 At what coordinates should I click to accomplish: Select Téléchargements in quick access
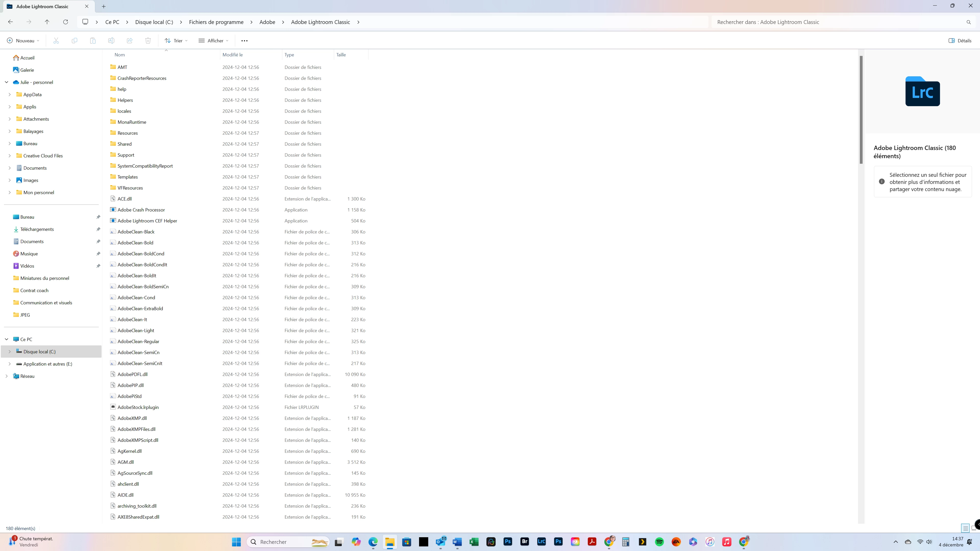[x=37, y=229]
